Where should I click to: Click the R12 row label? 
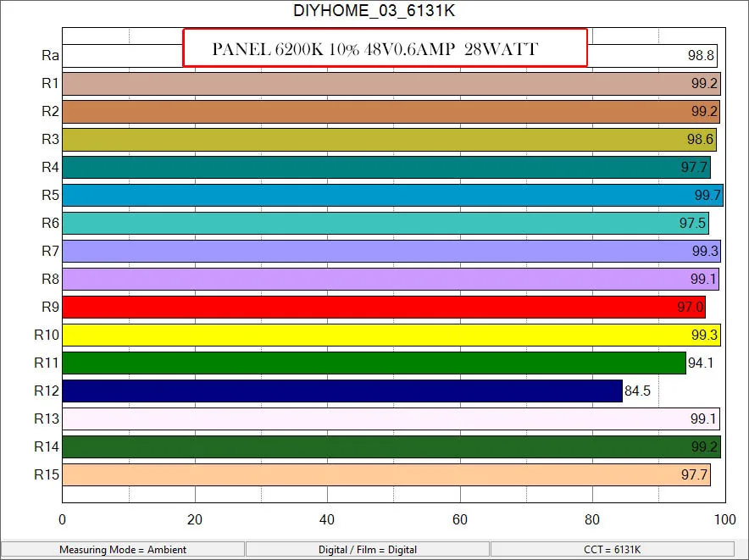pos(48,391)
